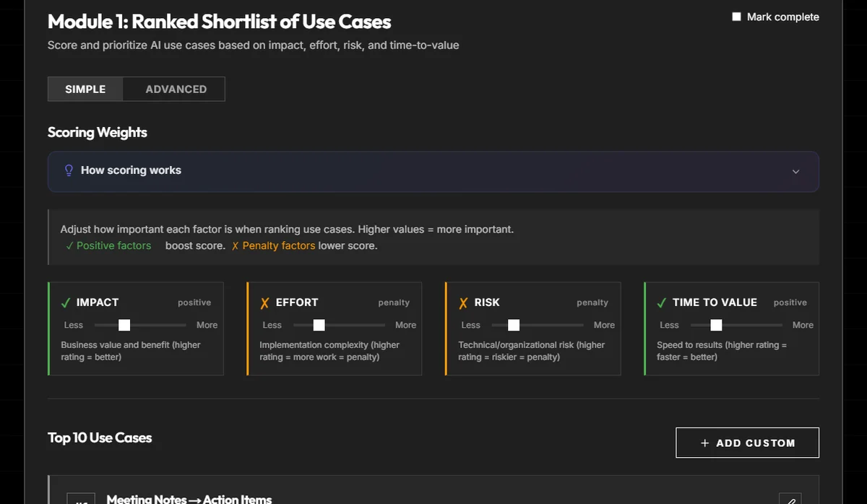Click the TIME TO VALUE slider handle

[716, 325]
